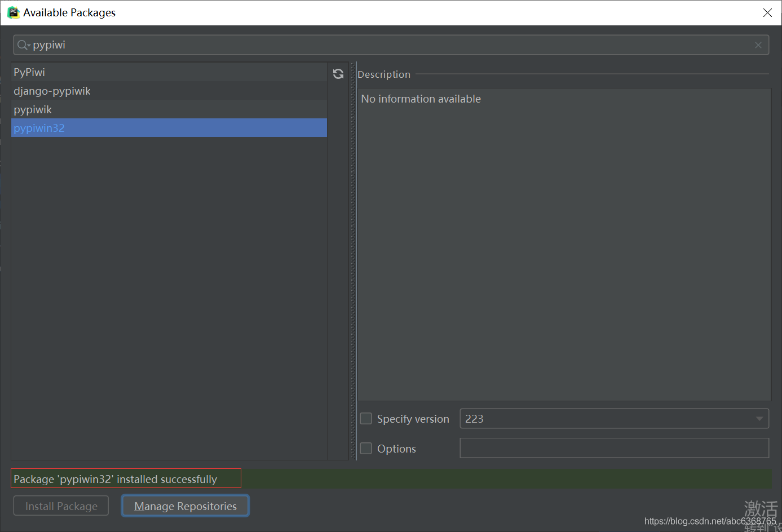The width and height of the screenshot is (782, 532).
Task: Choose pypiwik from the results list
Action: tap(33, 109)
